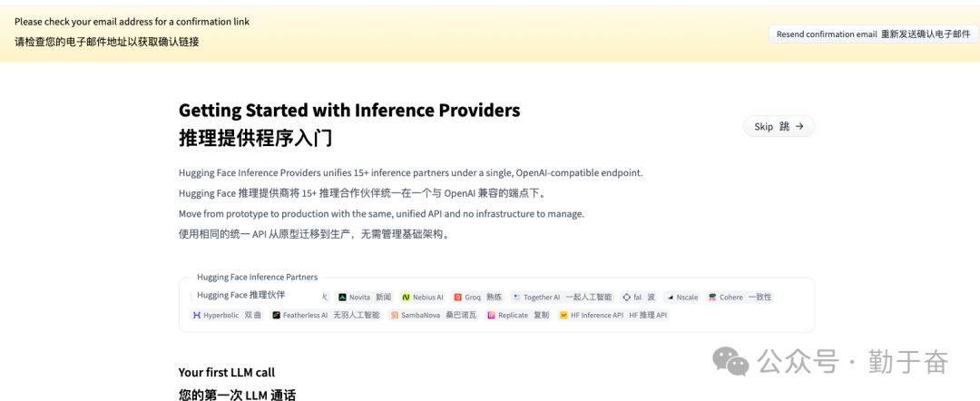The image size is (980, 401).
Task: Click the Replicate logo icon
Action: tap(491, 316)
